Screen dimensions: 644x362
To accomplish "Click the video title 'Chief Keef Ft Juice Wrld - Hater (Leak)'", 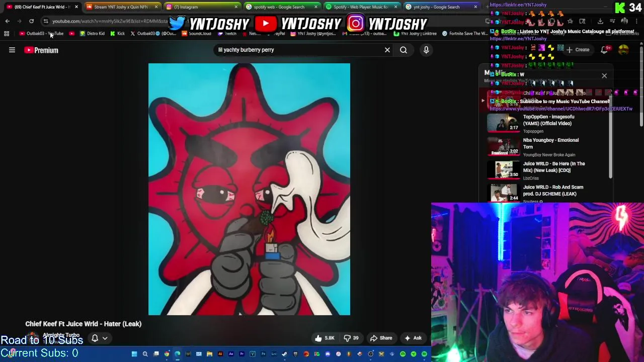I will [x=84, y=324].
